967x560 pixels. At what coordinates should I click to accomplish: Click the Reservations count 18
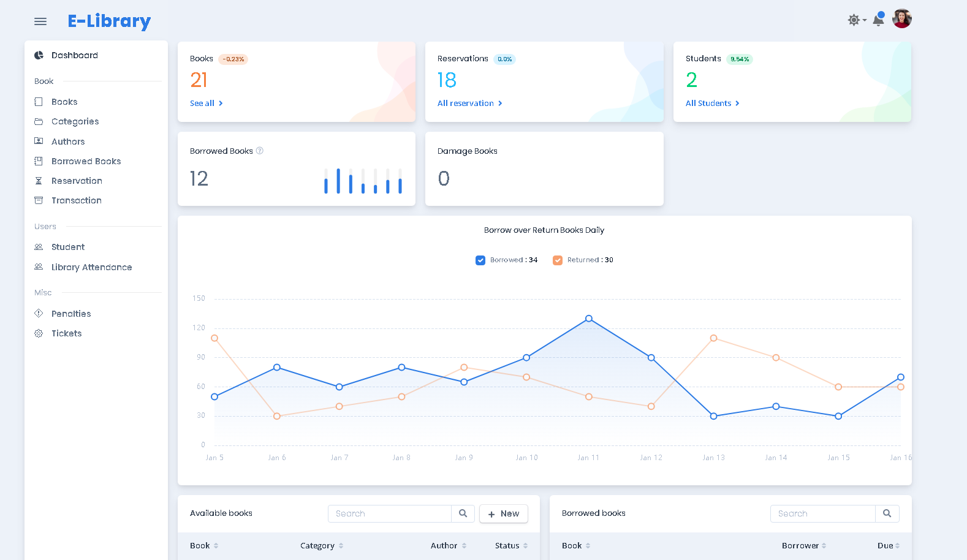tap(447, 80)
